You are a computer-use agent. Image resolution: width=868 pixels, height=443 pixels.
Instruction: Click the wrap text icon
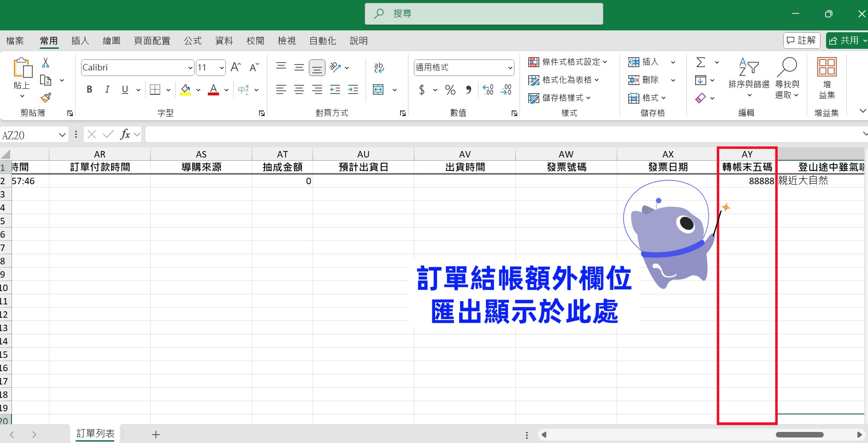(379, 68)
